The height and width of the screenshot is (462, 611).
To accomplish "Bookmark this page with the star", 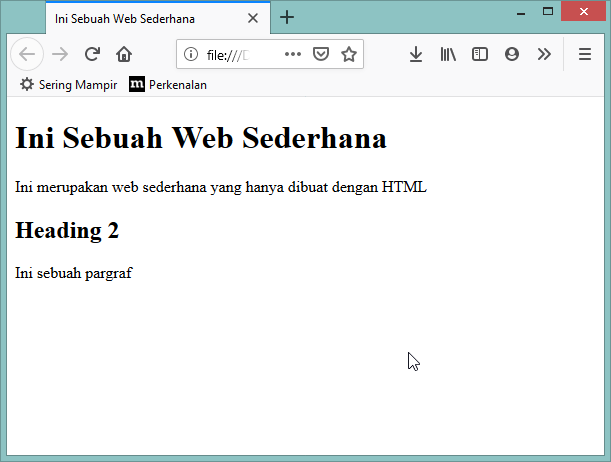I will [x=348, y=55].
